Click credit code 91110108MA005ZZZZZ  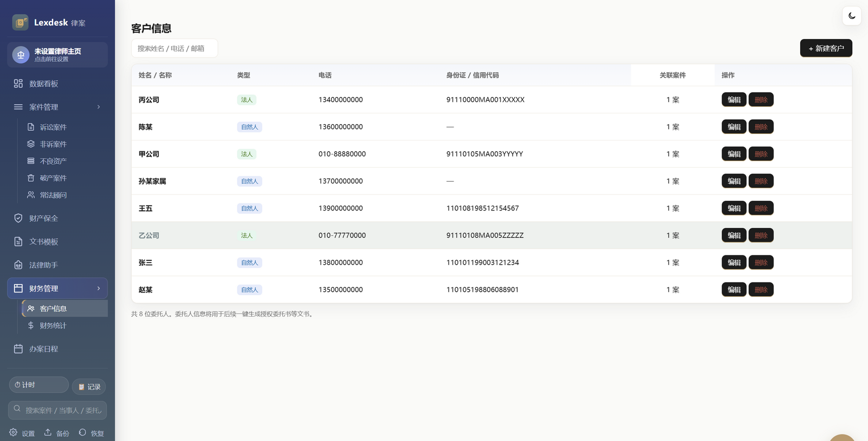pyautogui.click(x=485, y=235)
